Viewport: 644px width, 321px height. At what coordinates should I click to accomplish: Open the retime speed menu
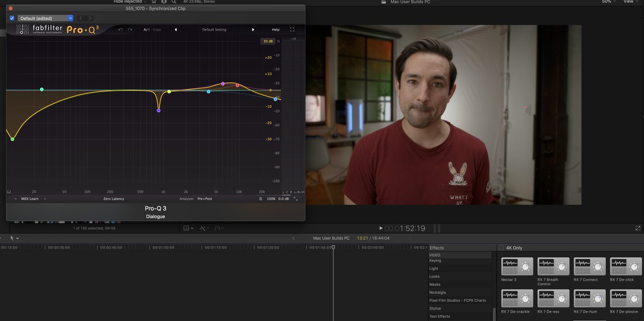pyautogui.click(x=219, y=228)
